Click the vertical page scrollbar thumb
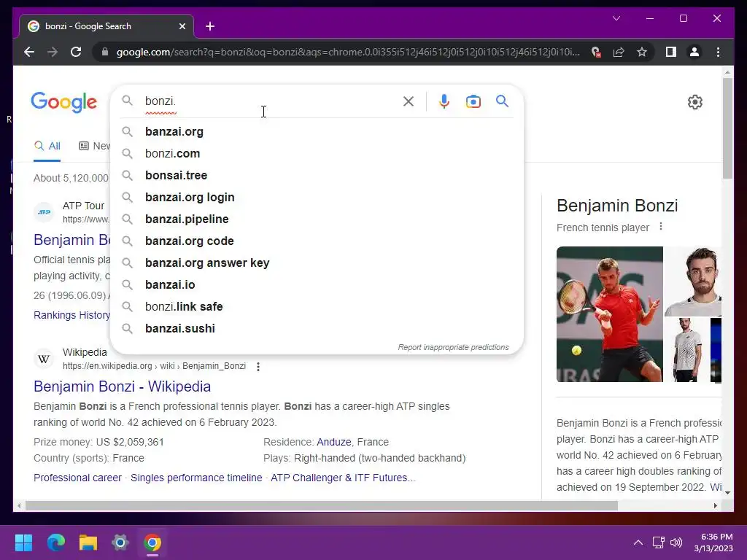This screenshot has width=747, height=560. coord(727,128)
